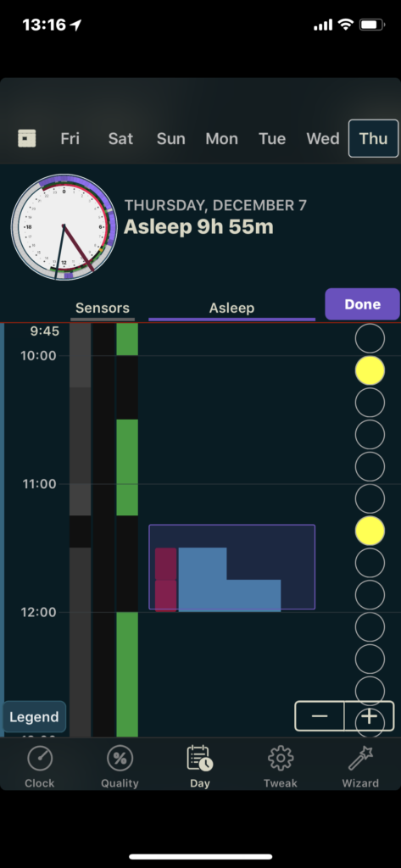Zoom in with the plus button

(369, 715)
